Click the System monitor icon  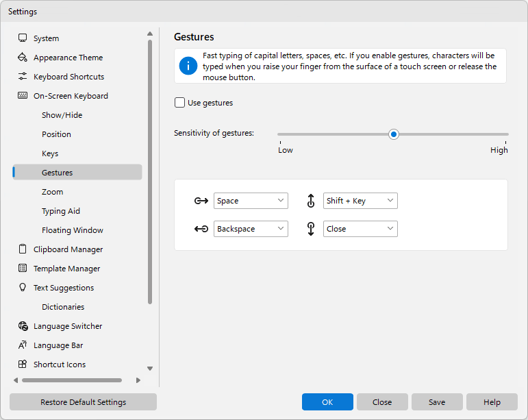click(23, 38)
